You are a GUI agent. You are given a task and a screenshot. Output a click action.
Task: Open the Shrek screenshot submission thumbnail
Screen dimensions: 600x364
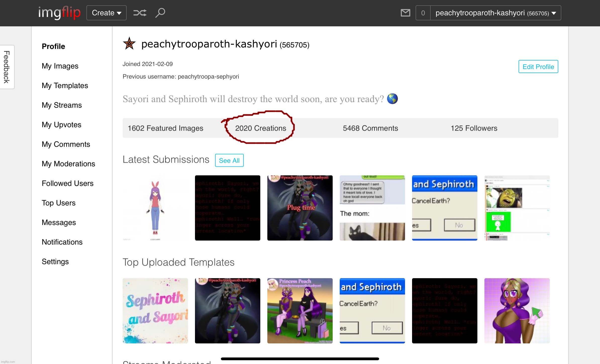517,208
